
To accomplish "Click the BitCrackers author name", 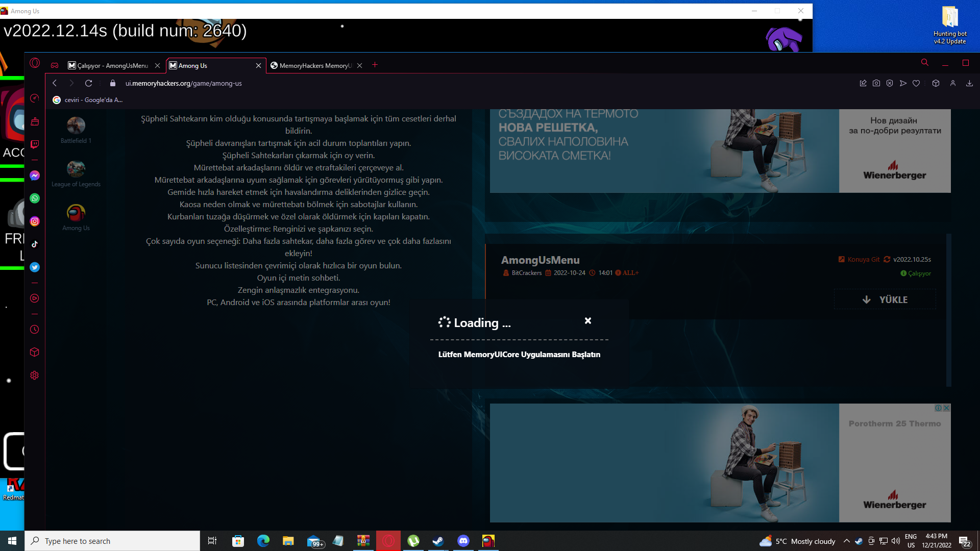I will point(527,273).
